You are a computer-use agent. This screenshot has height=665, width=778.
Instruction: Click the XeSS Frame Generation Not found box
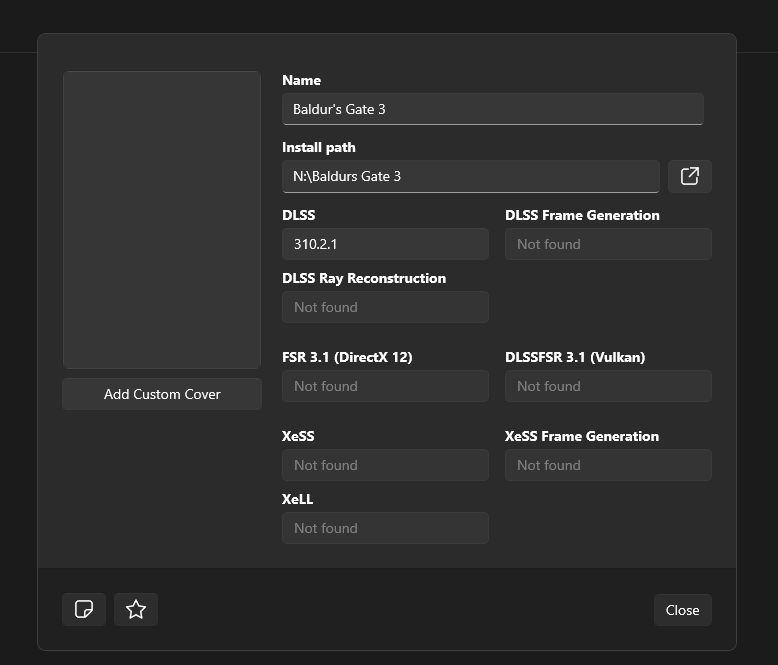pos(608,465)
